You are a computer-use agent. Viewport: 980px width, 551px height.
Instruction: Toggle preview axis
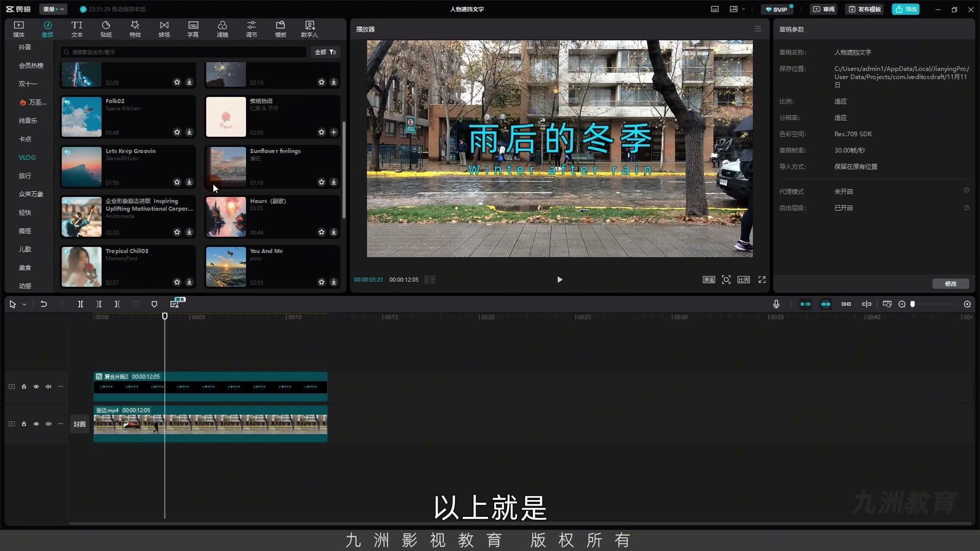(866, 304)
